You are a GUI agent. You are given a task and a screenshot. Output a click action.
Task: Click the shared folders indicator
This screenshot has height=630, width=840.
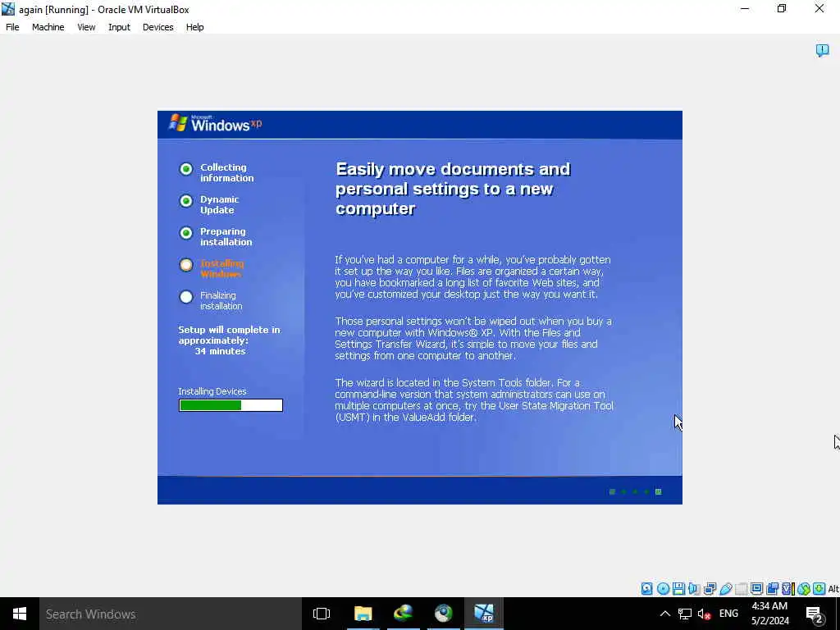(742, 589)
